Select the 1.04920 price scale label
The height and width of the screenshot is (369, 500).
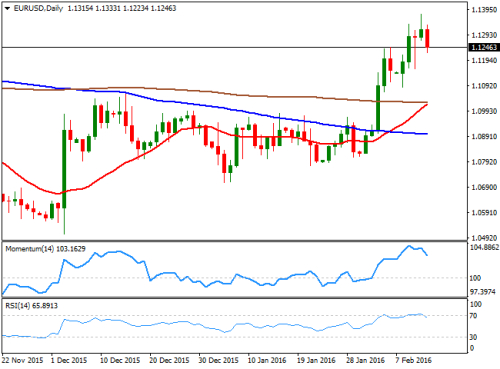(x=484, y=238)
